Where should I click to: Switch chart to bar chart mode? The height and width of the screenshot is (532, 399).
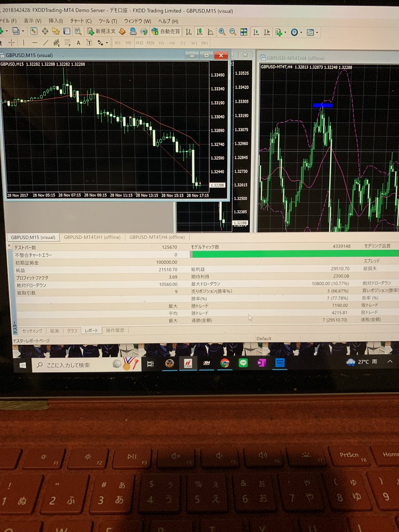tap(189, 32)
